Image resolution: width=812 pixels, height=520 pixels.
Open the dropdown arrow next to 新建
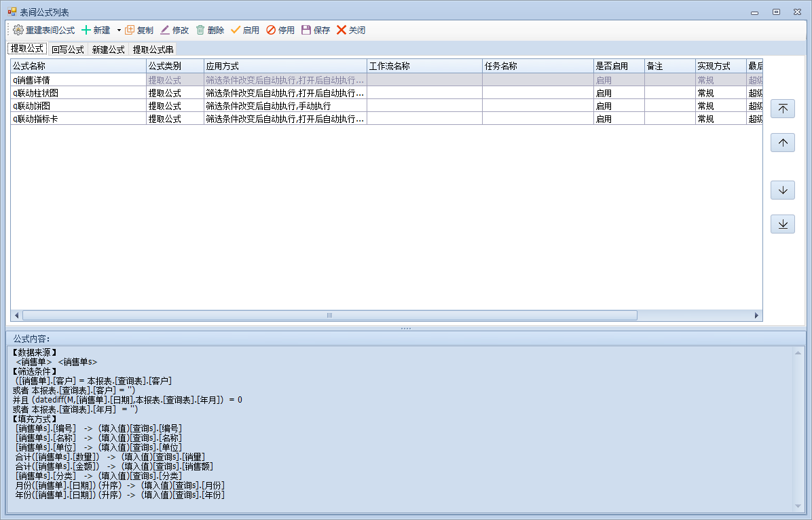pyautogui.click(x=118, y=30)
